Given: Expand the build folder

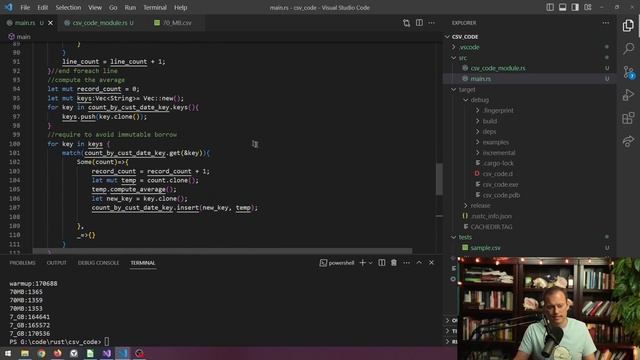Looking at the screenshot, I should tap(490, 121).
